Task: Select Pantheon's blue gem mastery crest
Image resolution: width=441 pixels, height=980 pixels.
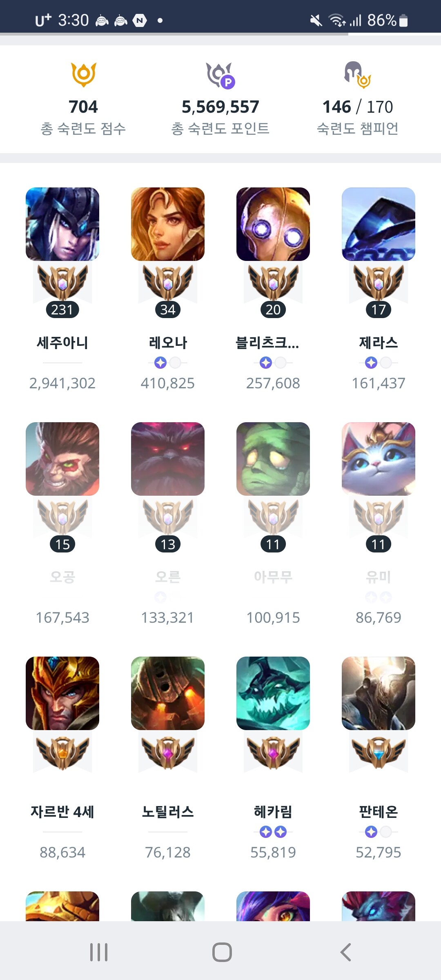Action: tap(379, 753)
